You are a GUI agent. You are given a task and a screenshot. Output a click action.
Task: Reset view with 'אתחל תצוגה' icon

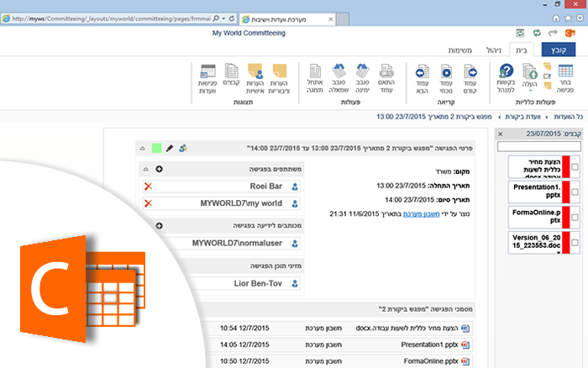[x=315, y=71]
